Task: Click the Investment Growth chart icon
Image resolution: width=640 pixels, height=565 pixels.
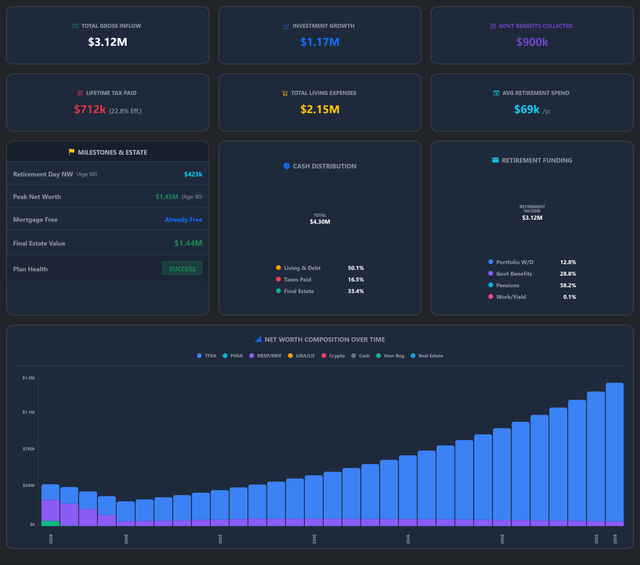Action: point(286,26)
